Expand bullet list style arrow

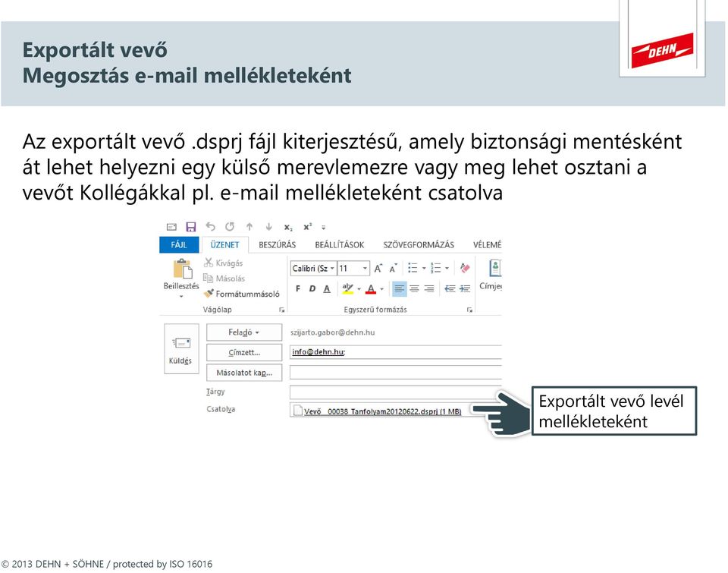[423, 268]
